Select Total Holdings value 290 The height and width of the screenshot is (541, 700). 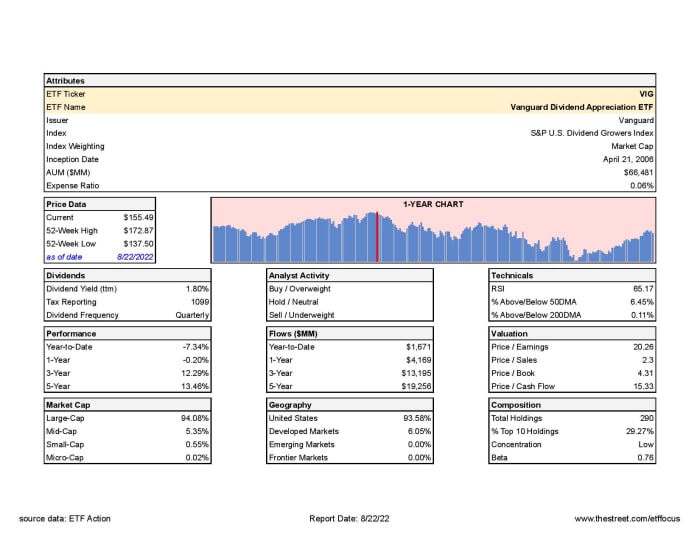tap(646, 418)
